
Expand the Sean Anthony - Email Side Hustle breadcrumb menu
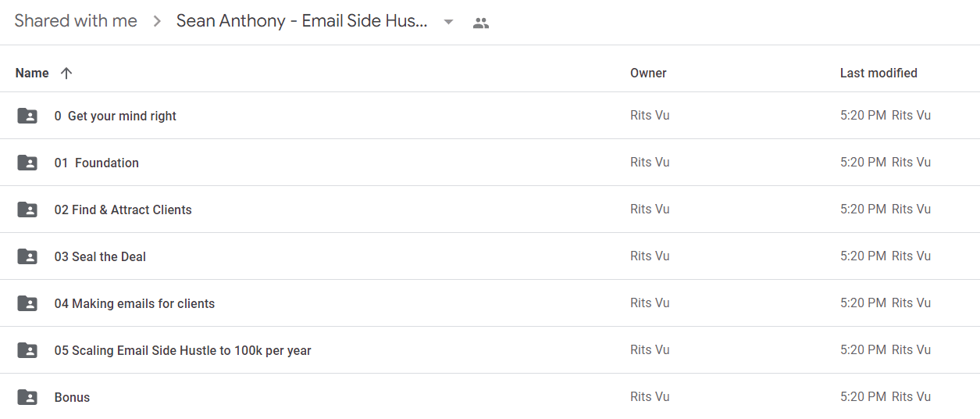(302, 21)
